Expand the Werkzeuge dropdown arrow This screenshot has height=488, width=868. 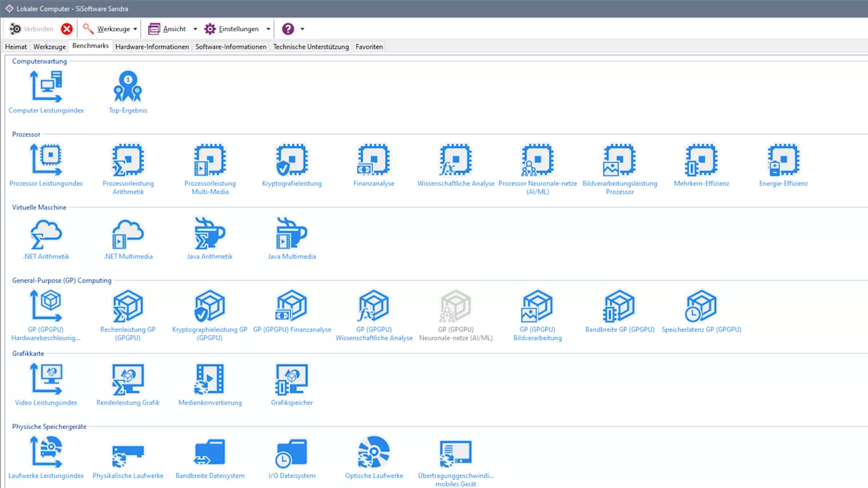point(135,29)
